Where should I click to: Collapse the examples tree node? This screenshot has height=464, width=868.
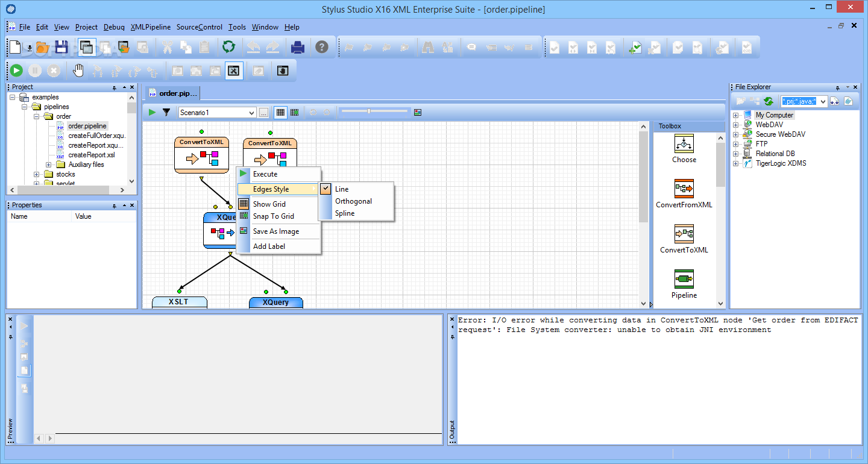click(x=13, y=97)
